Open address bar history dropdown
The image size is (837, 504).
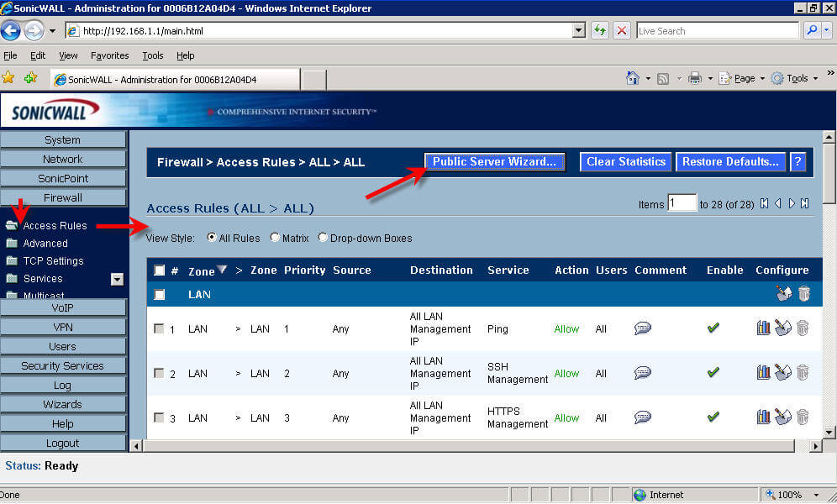click(x=579, y=30)
